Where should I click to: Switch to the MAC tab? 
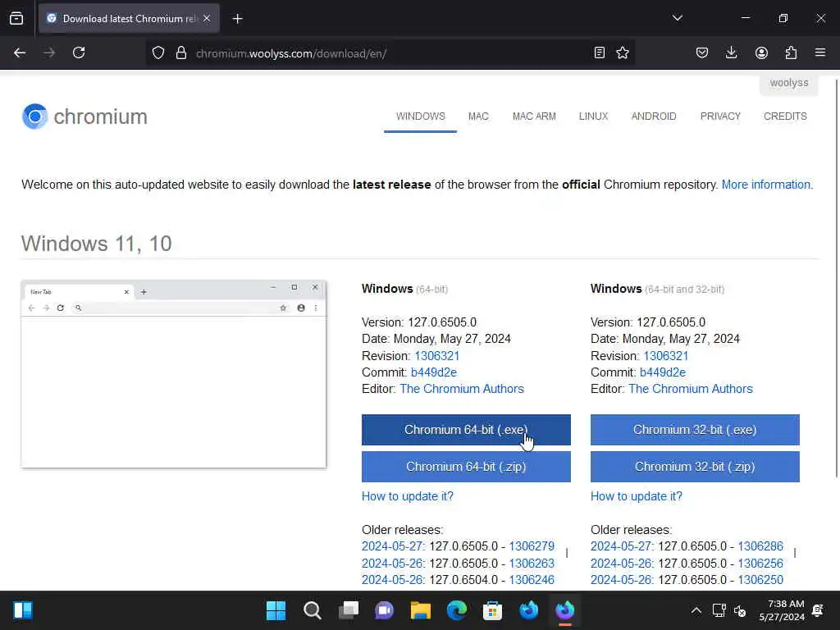point(478,116)
